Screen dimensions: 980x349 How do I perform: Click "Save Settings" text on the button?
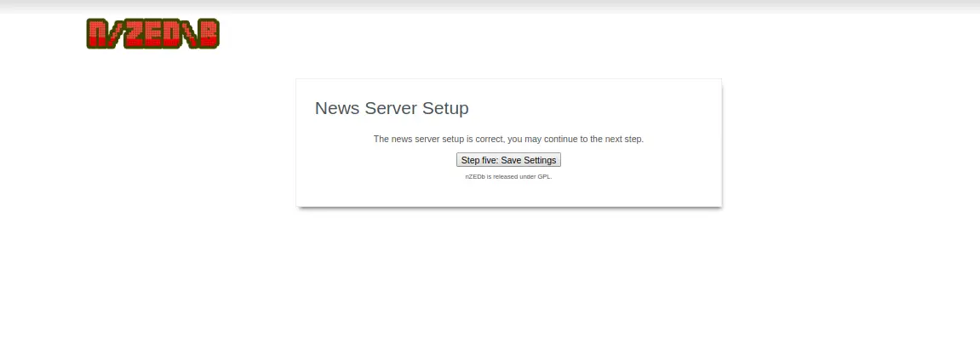point(528,160)
